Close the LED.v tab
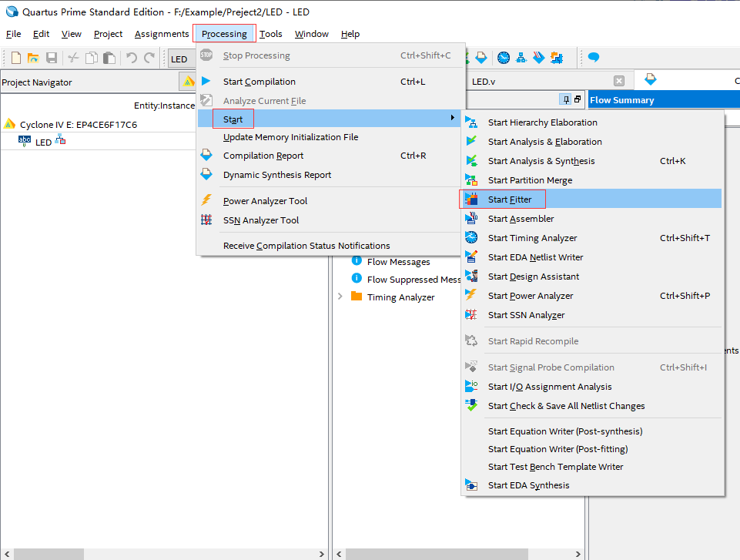The width and height of the screenshot is (740, 560). click(x=619, y=81)
